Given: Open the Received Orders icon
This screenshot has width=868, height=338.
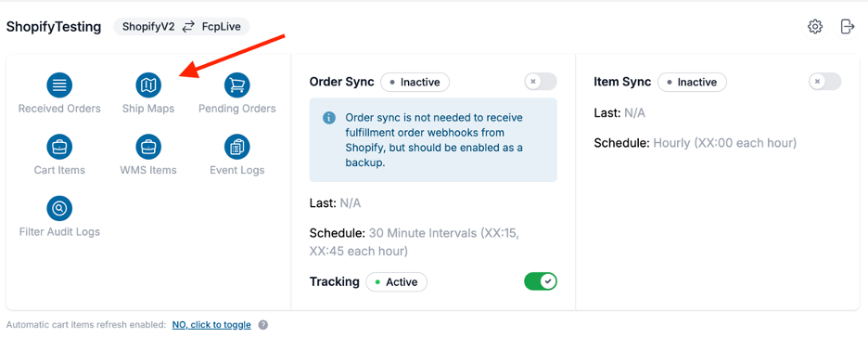Looking at the screenshot, I should pos(59,84).
